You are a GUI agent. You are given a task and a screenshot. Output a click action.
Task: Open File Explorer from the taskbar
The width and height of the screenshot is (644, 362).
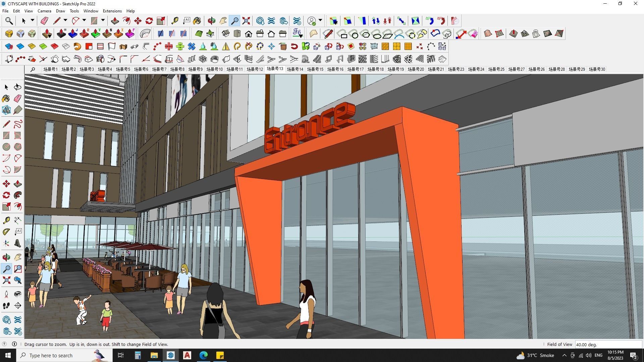point(154,355)
